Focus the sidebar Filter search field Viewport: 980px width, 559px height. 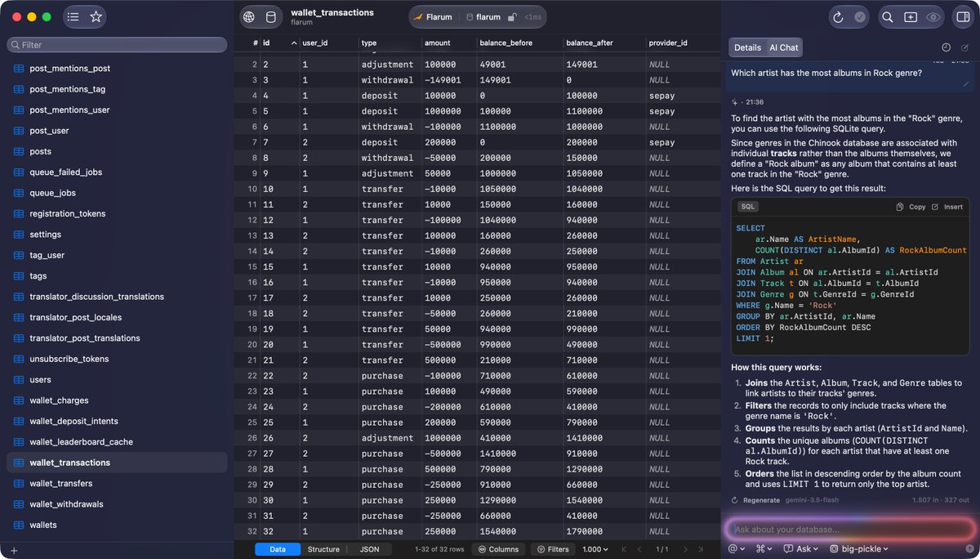coord(117,45)
